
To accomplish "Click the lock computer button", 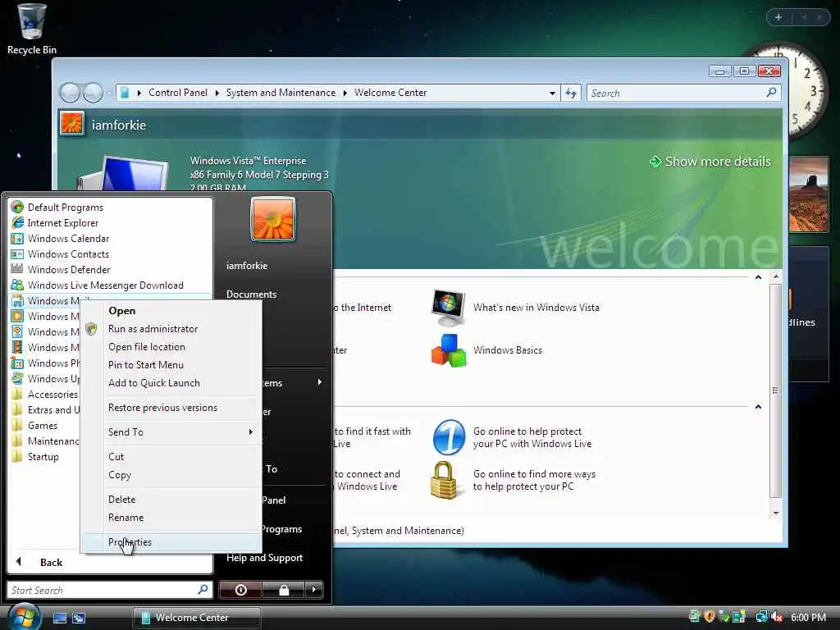I will coord(283,589).
